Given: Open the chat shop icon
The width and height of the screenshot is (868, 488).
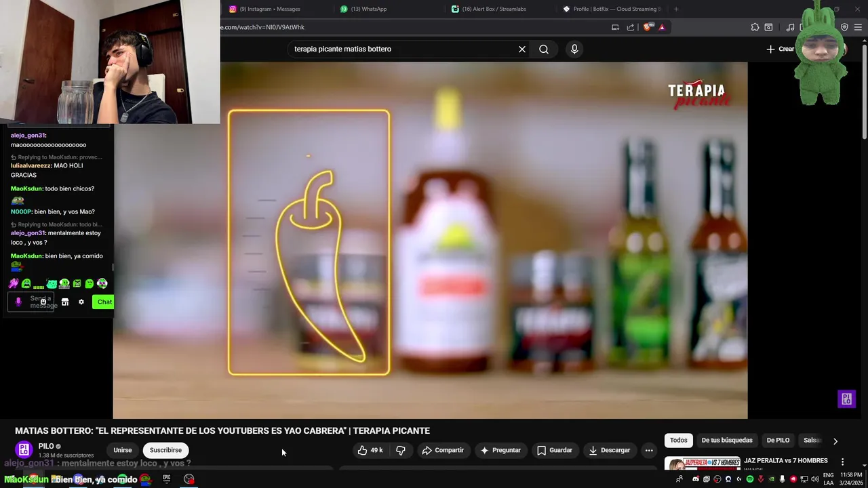Looking at the screenshot, I should tap(65, 302).
